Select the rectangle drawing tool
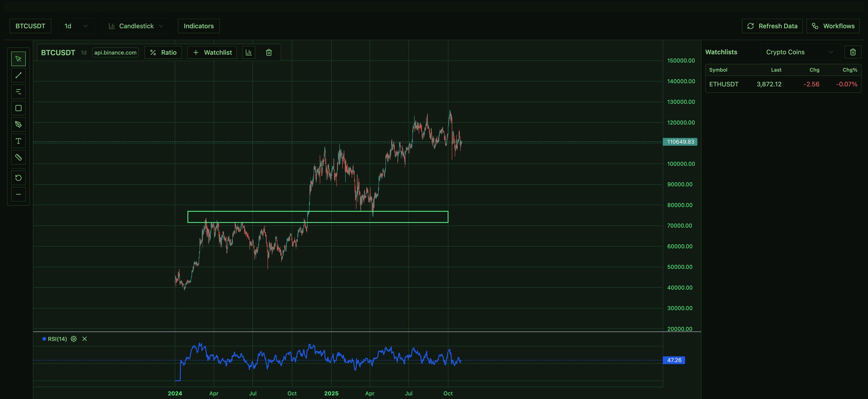Image resolution: width=868 pixels, height=399 pixels. coord(18,108)
